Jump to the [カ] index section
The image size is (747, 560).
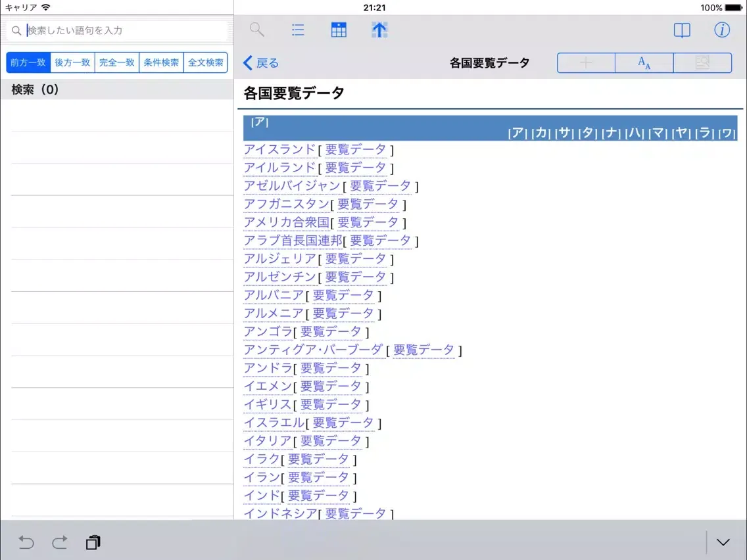(x=541, y=133)
